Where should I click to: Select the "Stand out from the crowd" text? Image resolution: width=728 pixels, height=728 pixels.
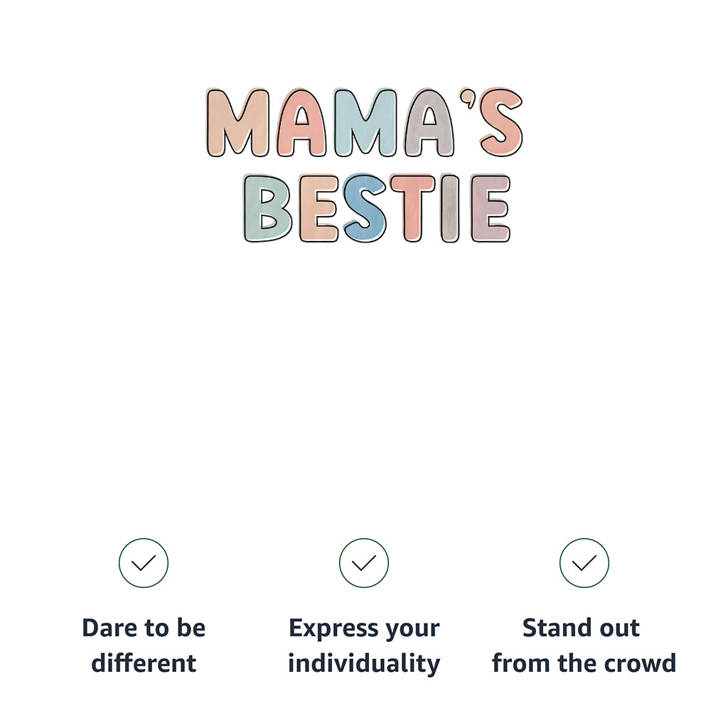point(584,646)
